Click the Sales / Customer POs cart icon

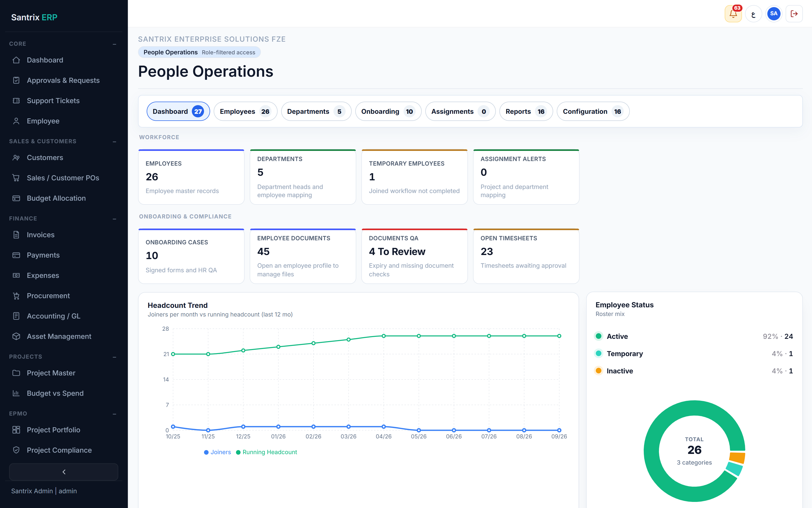tap(16, 178)
